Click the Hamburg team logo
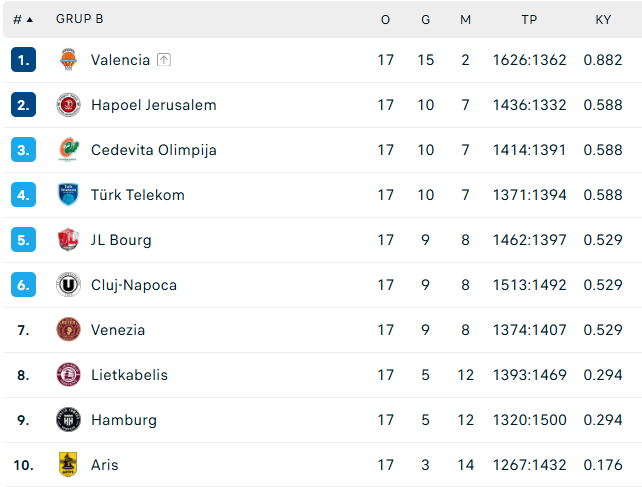642x487 pixels. click(68, 420)
